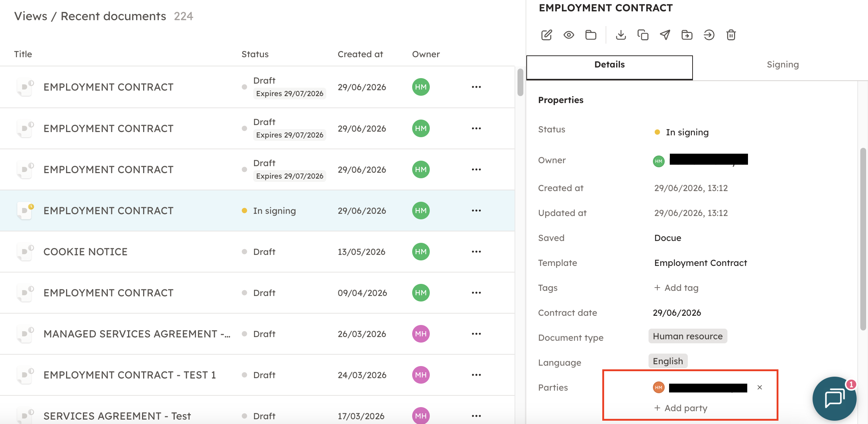
Task: Download the document via download icon
Action: tap(621, 35)
